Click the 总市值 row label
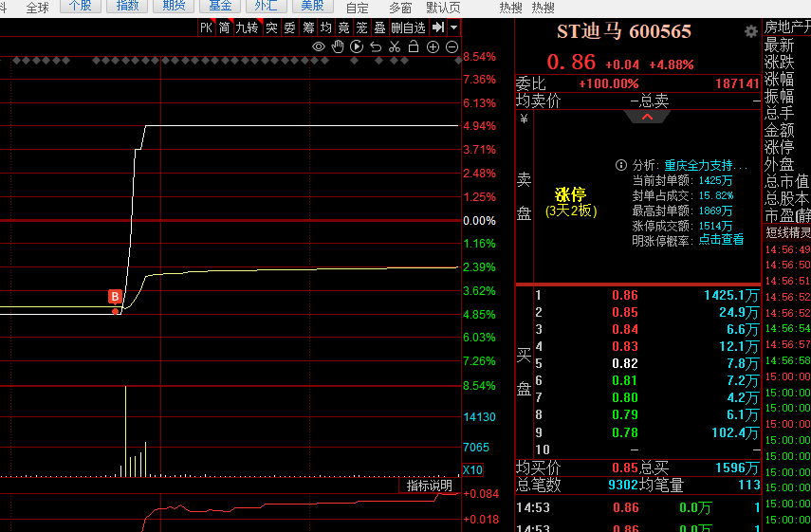The width and height of the screenshot is (811, 532). tap(786, 181)
